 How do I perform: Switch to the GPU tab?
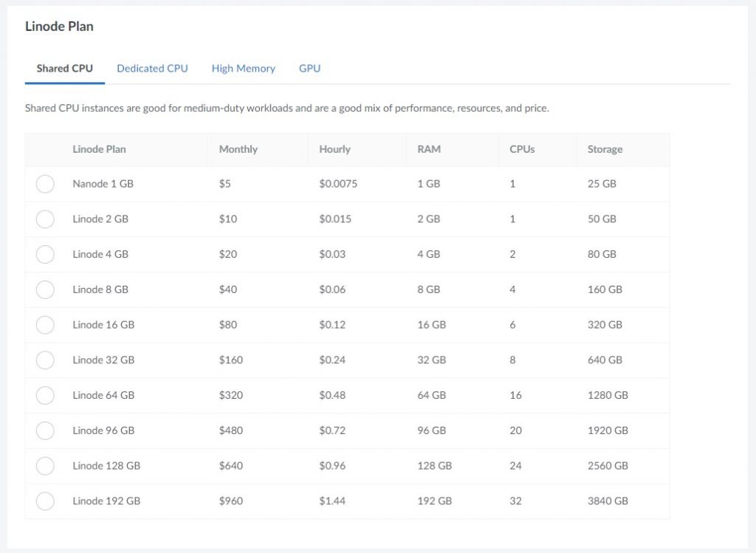coord(309,69)
